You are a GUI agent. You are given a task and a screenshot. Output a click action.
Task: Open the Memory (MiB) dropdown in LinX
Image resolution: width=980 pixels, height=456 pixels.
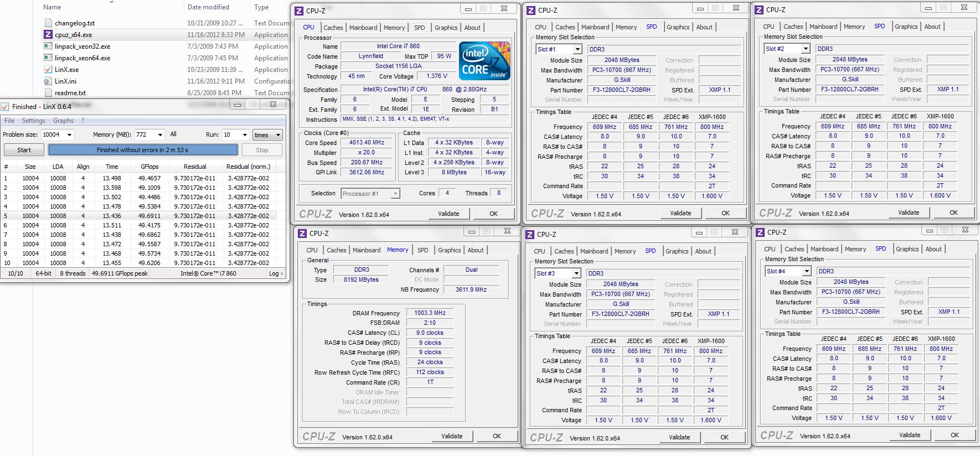160,134
